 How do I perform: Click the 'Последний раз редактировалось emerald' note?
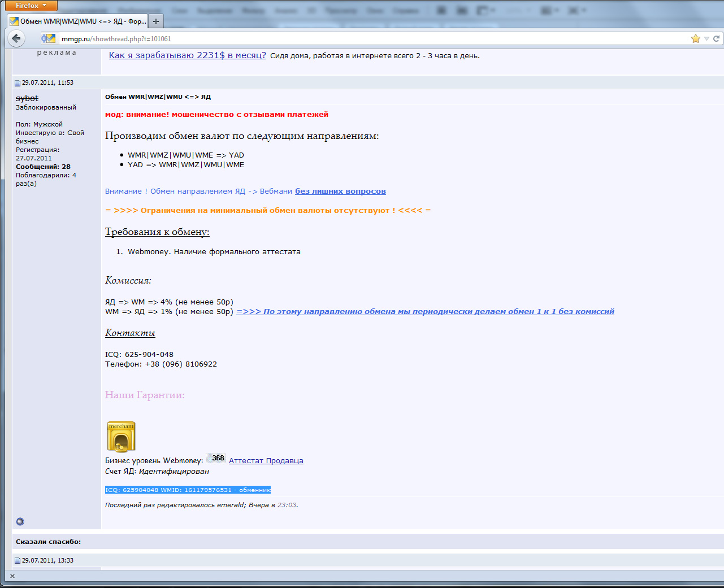point(202,505)
